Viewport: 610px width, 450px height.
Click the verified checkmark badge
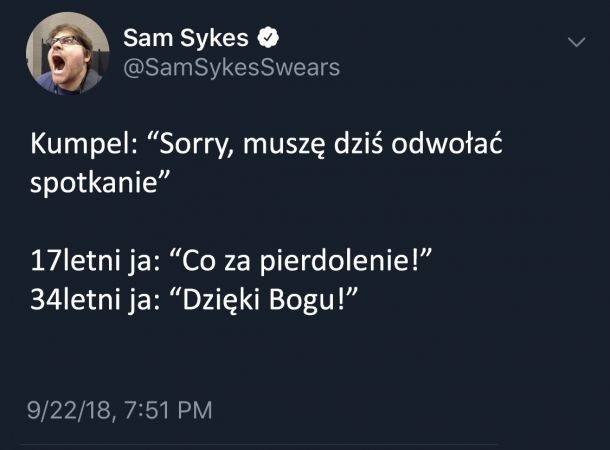[268, 39]
